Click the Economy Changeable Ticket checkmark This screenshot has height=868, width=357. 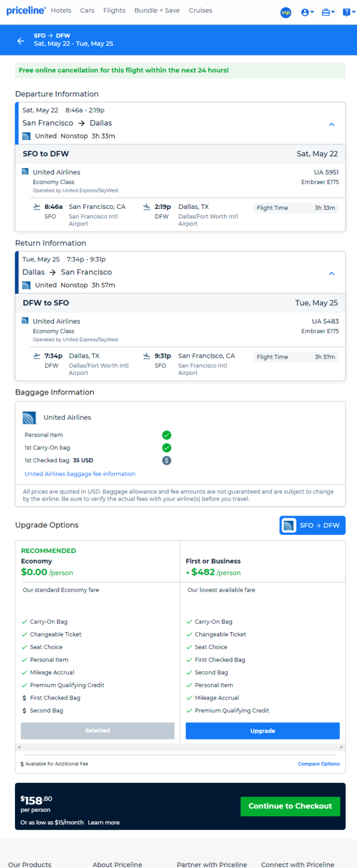[25, 634]
